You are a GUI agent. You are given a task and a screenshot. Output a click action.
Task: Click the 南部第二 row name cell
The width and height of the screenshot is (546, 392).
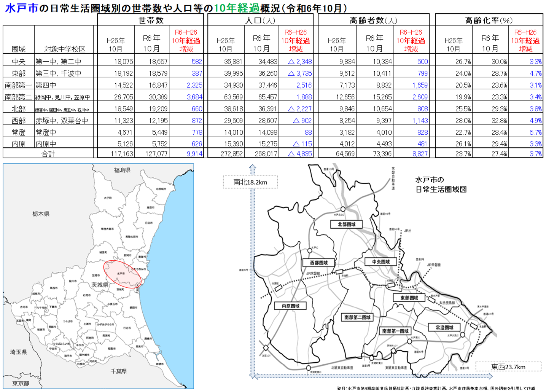[x=18, y=97]
